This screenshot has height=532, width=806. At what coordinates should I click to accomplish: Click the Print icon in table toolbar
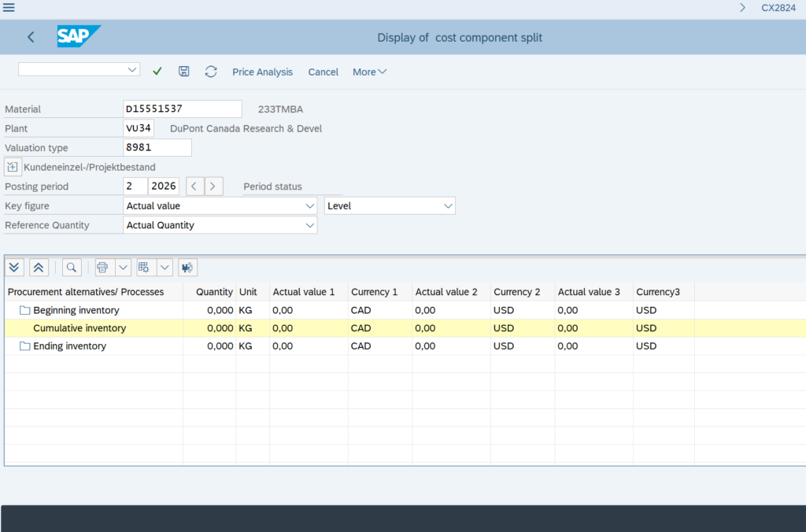pyautogui.click(x=102, y=268)
